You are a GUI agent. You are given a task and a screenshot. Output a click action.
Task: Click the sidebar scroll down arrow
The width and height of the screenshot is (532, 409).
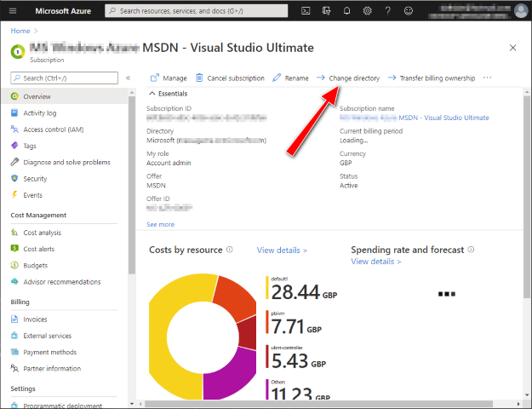pos(132,404)
